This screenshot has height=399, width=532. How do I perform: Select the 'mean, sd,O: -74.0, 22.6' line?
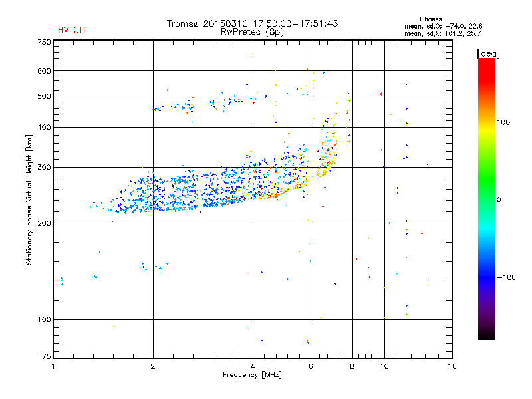[443, 26]
